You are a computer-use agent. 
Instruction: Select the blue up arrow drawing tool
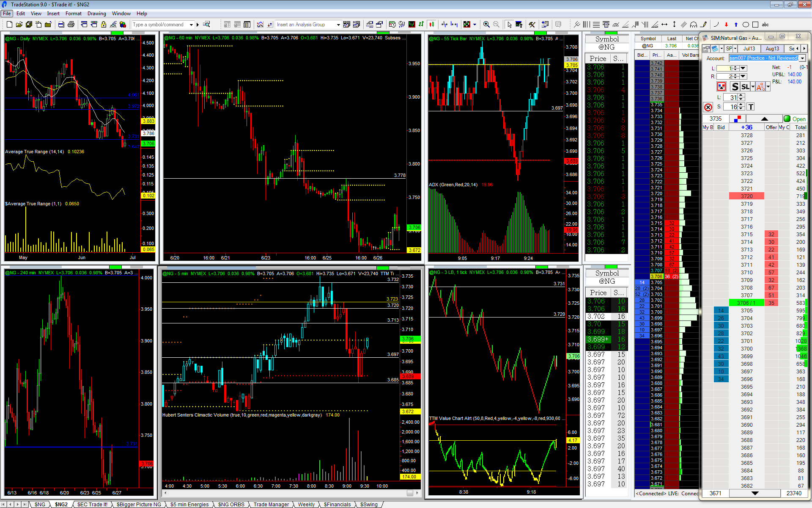(736, 25)
